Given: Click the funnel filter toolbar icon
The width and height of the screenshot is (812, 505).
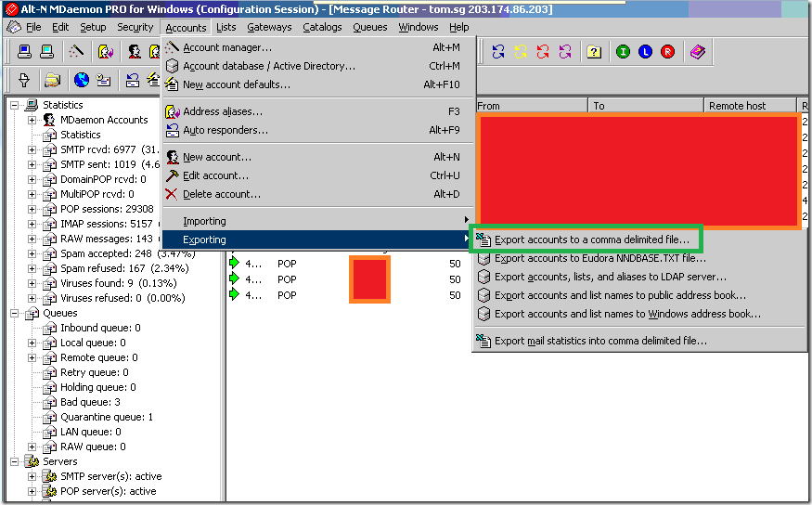Looking at the screenshot, I should coord(24,80).
